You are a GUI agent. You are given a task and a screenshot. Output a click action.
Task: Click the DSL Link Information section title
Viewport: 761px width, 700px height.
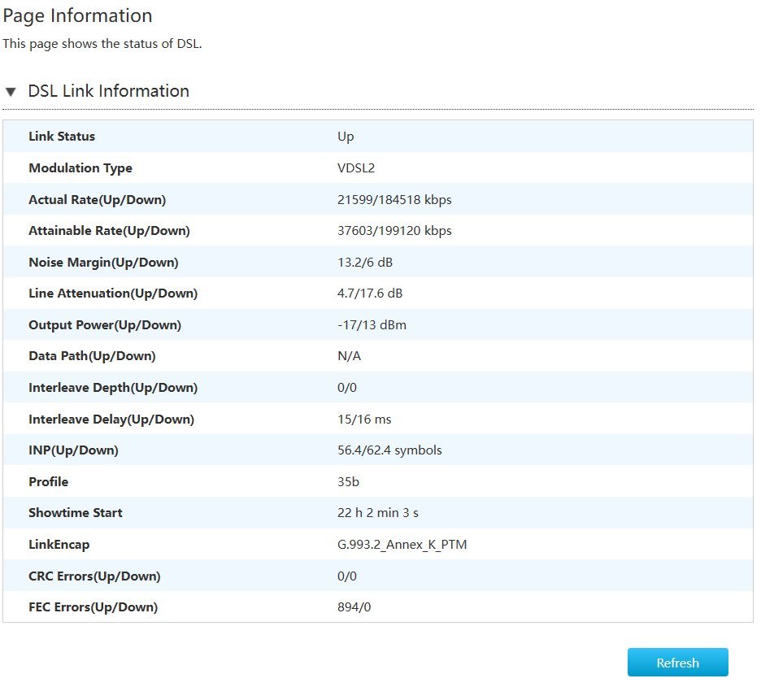[108, 91]
